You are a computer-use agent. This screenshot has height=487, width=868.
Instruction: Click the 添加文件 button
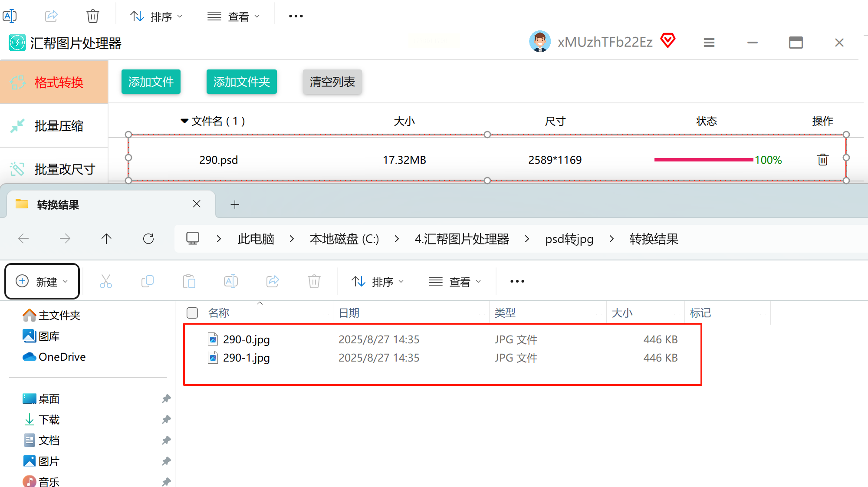click(x=151, y=82)
